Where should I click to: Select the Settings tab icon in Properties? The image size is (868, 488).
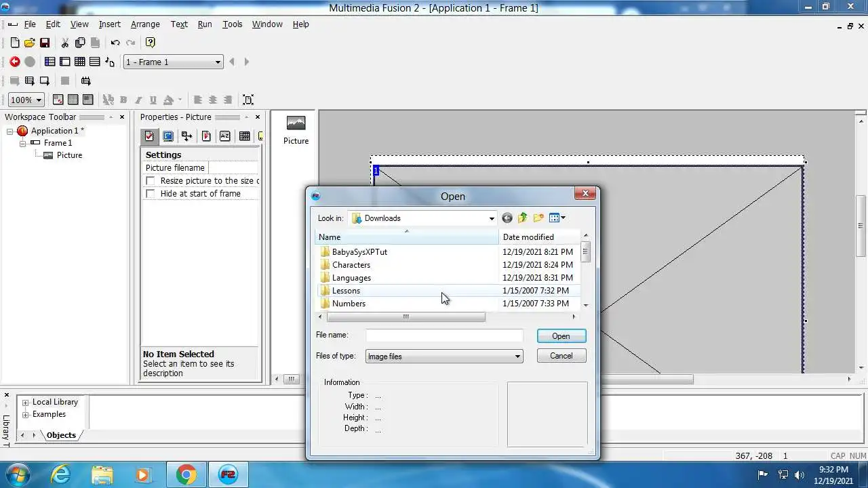[149, 136]
